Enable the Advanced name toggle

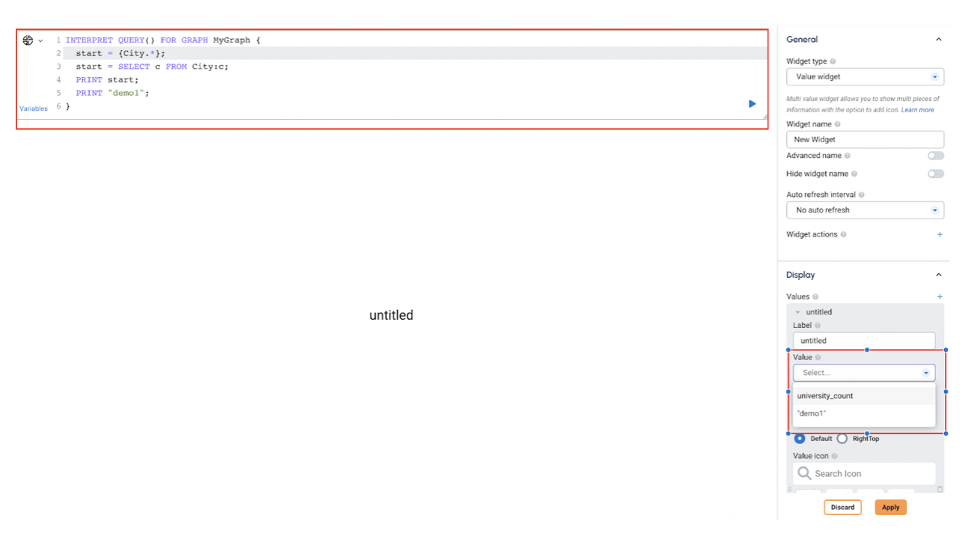[x=936, y=155]
